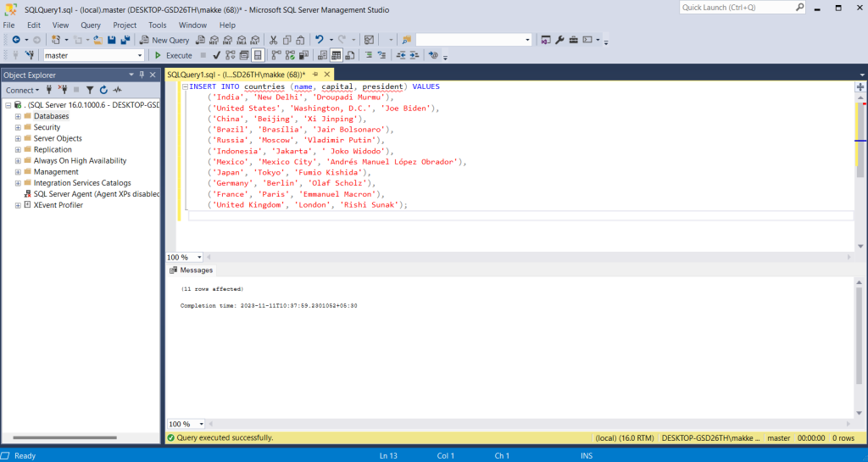Expand the Databases node
This screenshot has width=868, height=462.
point(18,116)
